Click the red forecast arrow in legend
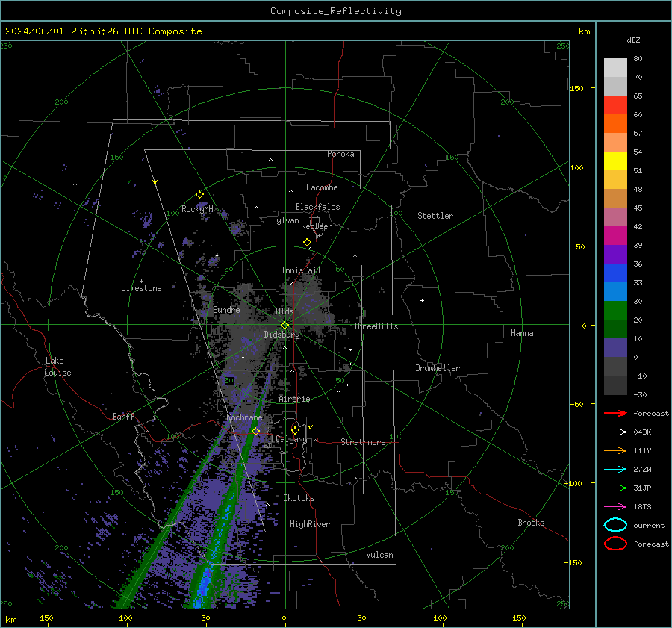 click(615, 413)
